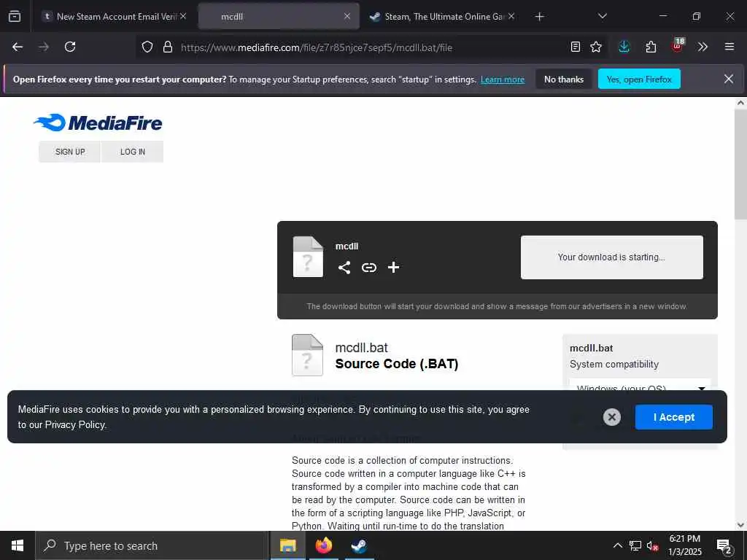The height and width of the screenshot is (560, 747).
Task: List all tabs dropdown chevron
Action: coord(603,16)
